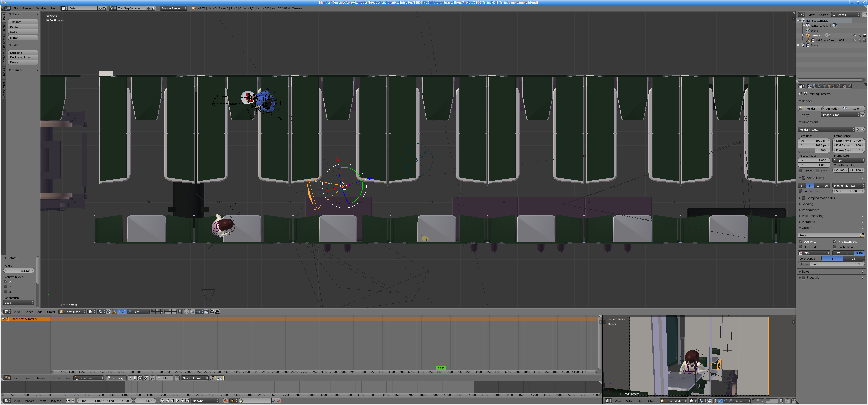868x405 pixels.
Task: Click the Render Layers properties icon
Action: 815,86
